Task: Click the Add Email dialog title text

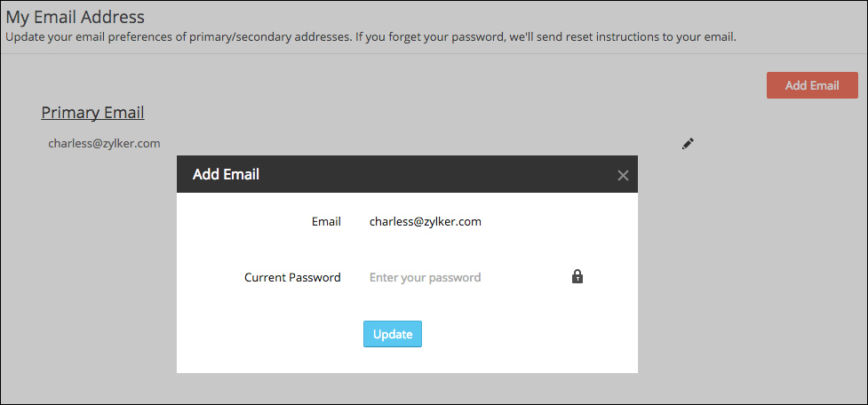Action: (226, 175)
